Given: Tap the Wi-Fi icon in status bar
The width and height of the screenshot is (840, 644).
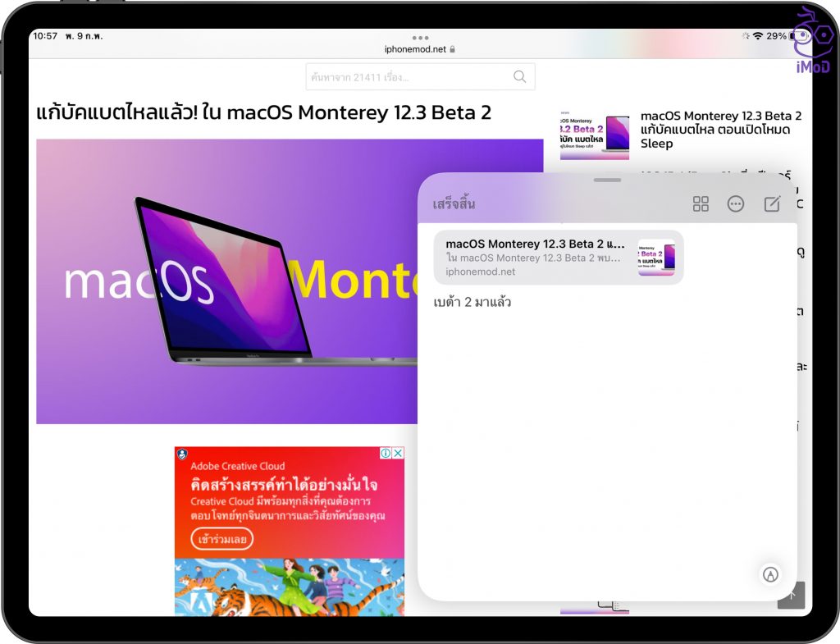Looking at the screenshot, I should pos(757,37).
